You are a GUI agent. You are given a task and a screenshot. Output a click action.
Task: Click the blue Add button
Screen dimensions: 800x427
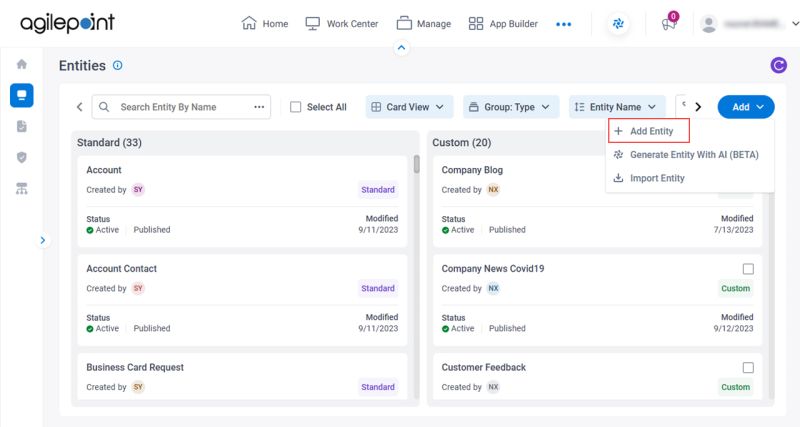746,107
